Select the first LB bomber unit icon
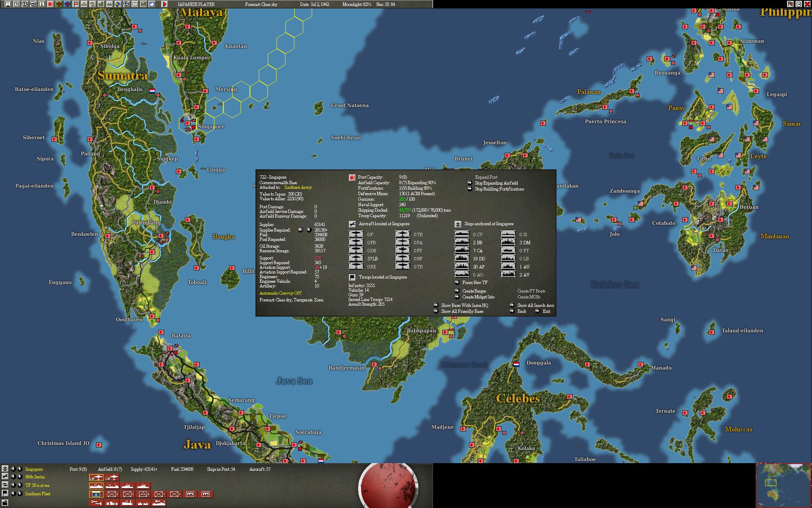This screenshot has height=508, width=812. coord(96,478)
